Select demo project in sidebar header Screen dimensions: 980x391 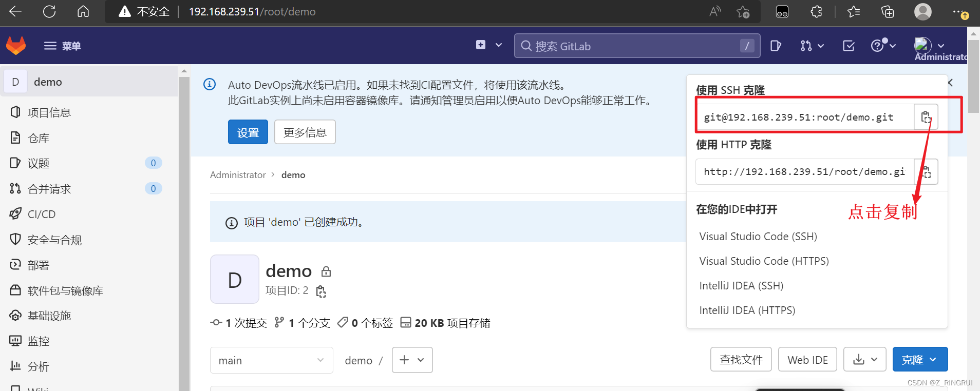pyautogui.click(x=89, y=82)
